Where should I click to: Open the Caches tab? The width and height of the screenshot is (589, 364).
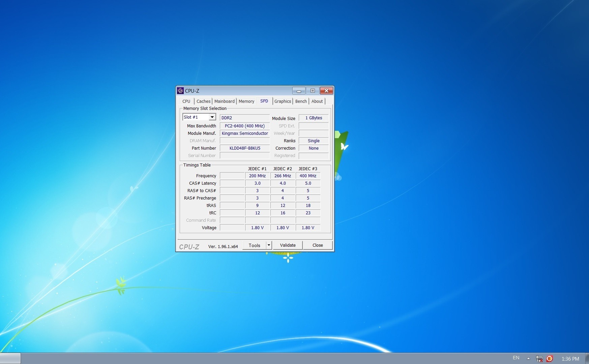point(203,101)
